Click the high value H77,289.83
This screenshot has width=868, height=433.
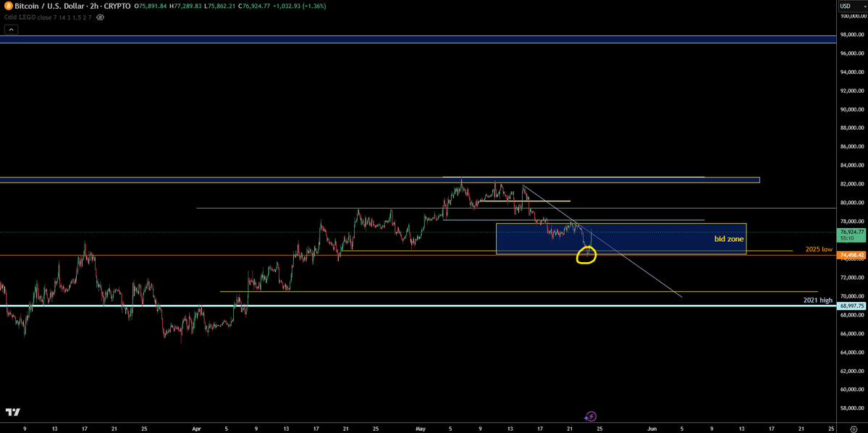point(185,6)
